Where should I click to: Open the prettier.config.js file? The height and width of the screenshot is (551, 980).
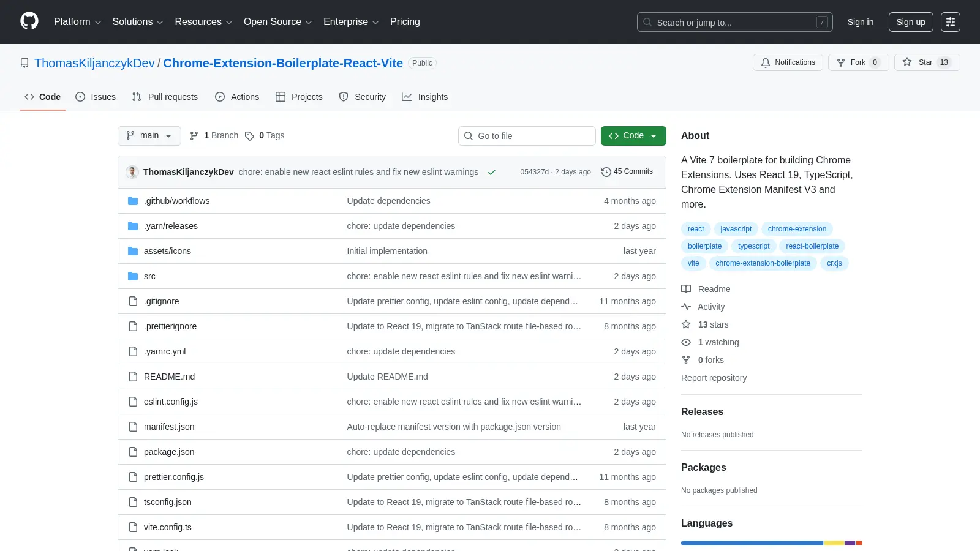(174, 477)
